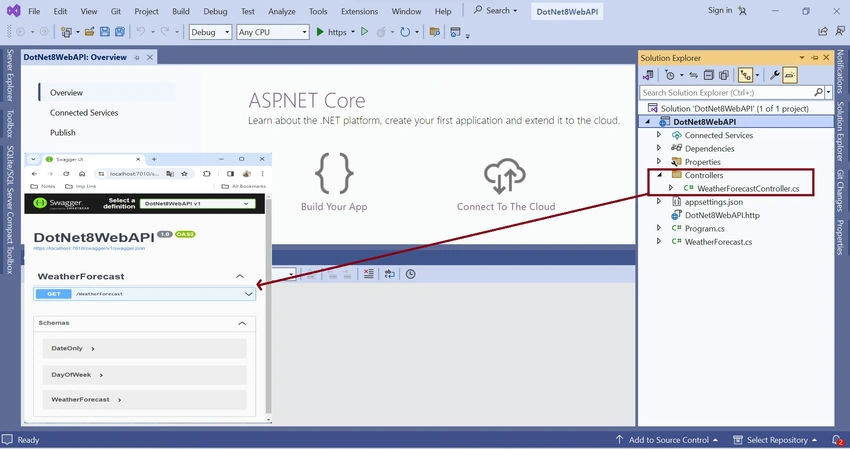This screenshot has height=449, width=850.
Task: Toggle the Preview Selected Items button
Action: pyautogui.click(x=790, y=75)
